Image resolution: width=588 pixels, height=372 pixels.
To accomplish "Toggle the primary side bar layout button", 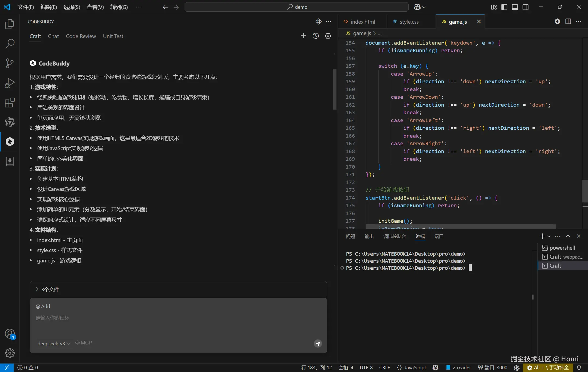I will [x=504, y=7].
